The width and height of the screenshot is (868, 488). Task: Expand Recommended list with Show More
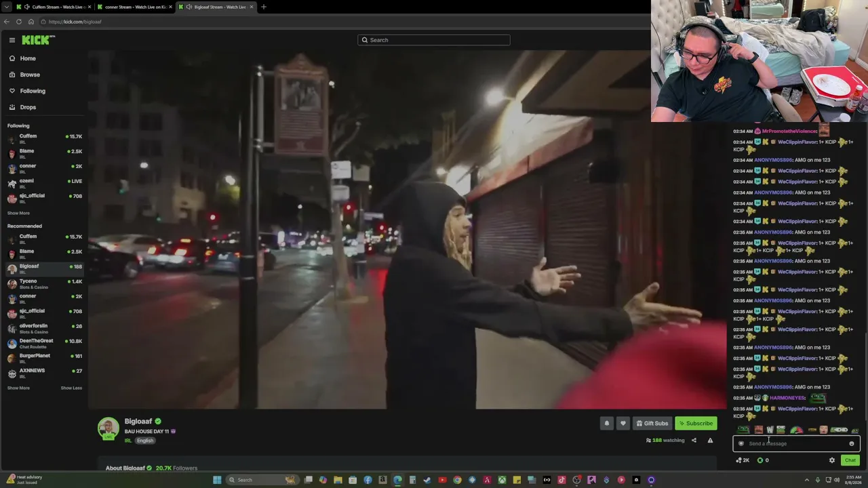click(18, 388)
